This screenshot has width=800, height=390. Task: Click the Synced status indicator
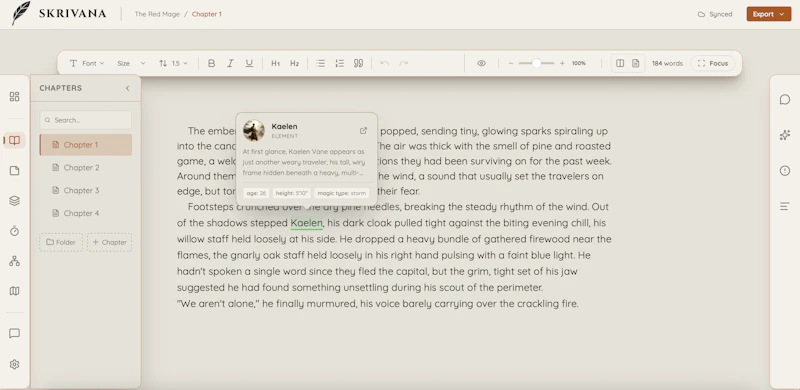pyautogui.click(x=715, y=14)
